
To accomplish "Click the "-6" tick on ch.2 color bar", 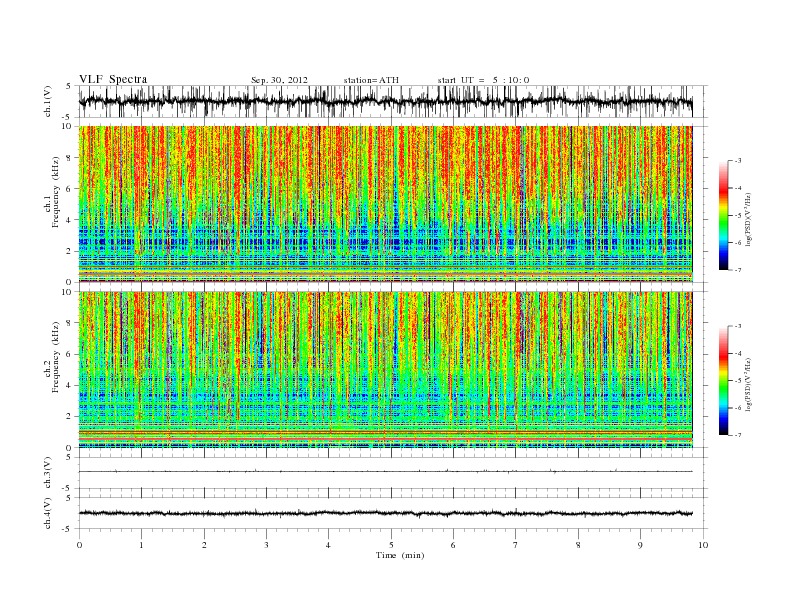I will point(738,407).
